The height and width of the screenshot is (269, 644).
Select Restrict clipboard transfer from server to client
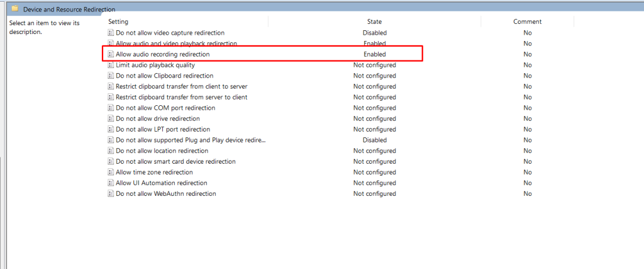click(181, 97)
